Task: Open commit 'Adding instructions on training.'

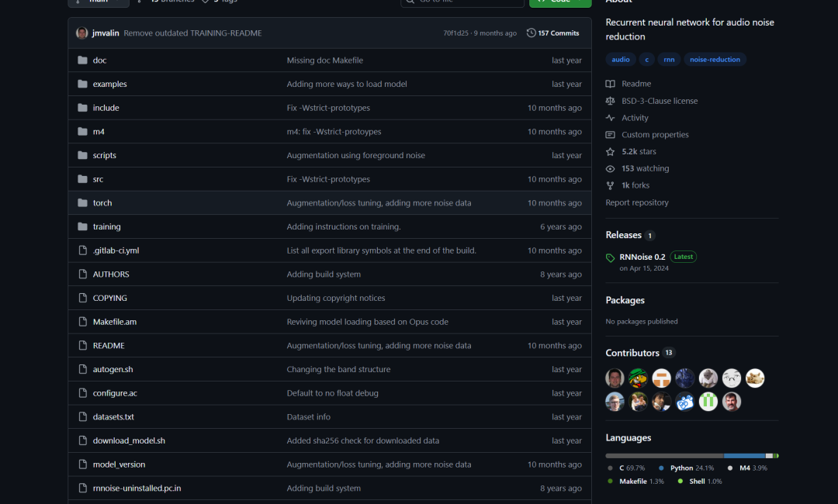Action: (344, 226)
